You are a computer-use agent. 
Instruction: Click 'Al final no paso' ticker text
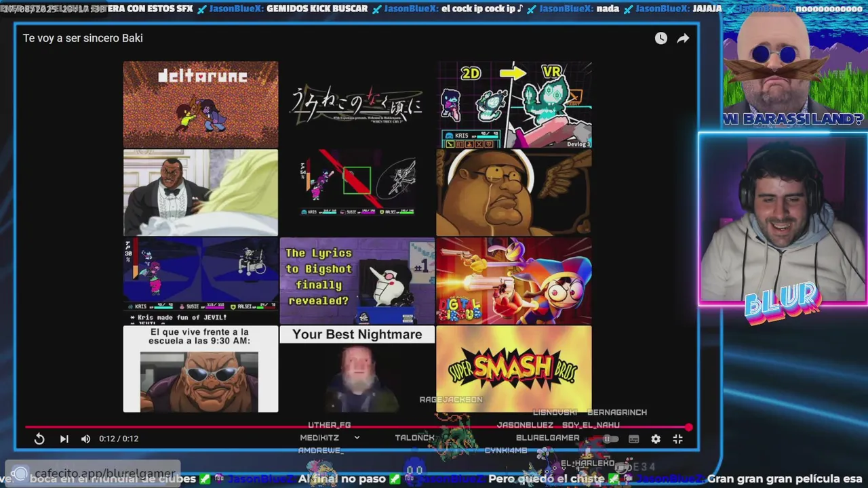[342, 479]
